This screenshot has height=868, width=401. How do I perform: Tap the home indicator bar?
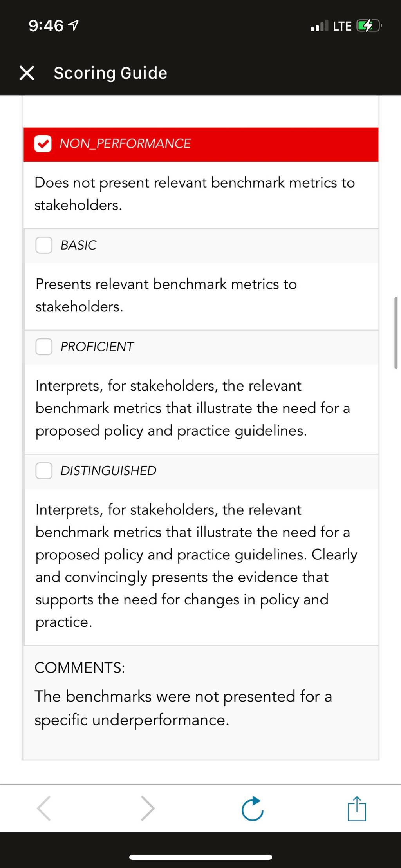(200, 857)
